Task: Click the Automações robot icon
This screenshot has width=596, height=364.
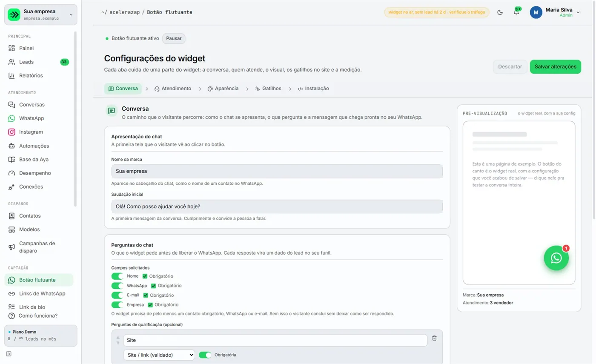Action: coord(12,146)
